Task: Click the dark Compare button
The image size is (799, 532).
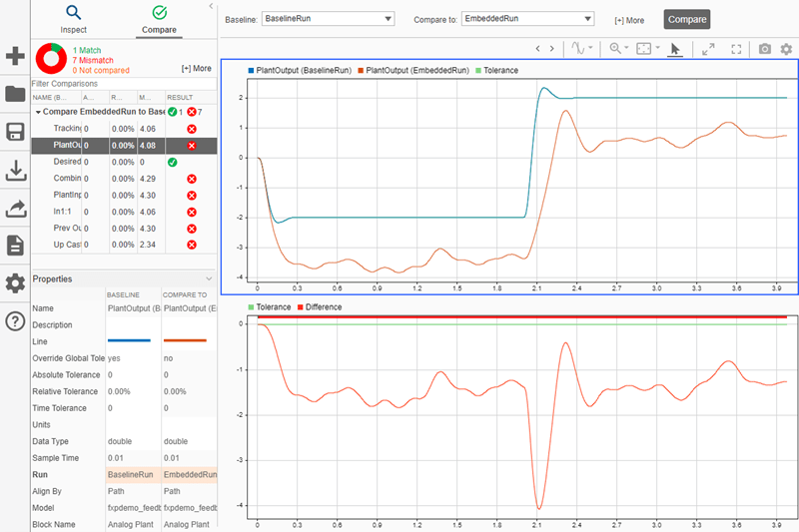Action: (687, 19)
